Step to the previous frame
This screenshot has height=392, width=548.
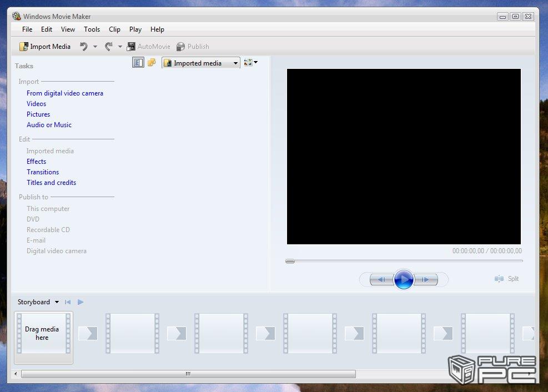[x=381, y=279]
